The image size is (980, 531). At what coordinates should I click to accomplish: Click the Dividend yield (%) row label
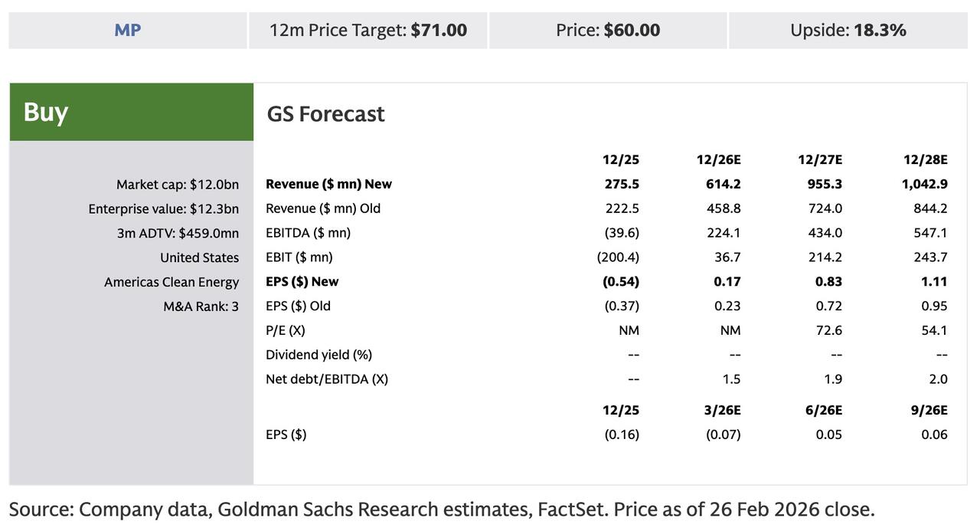coord(318,355)
